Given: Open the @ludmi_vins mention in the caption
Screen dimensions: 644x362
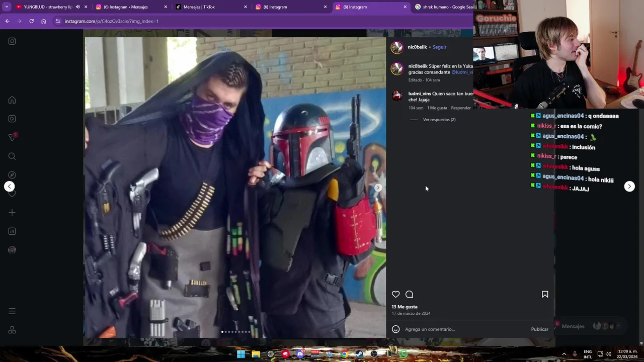Looking at the screenshot, I should click(x=462, y=72).
